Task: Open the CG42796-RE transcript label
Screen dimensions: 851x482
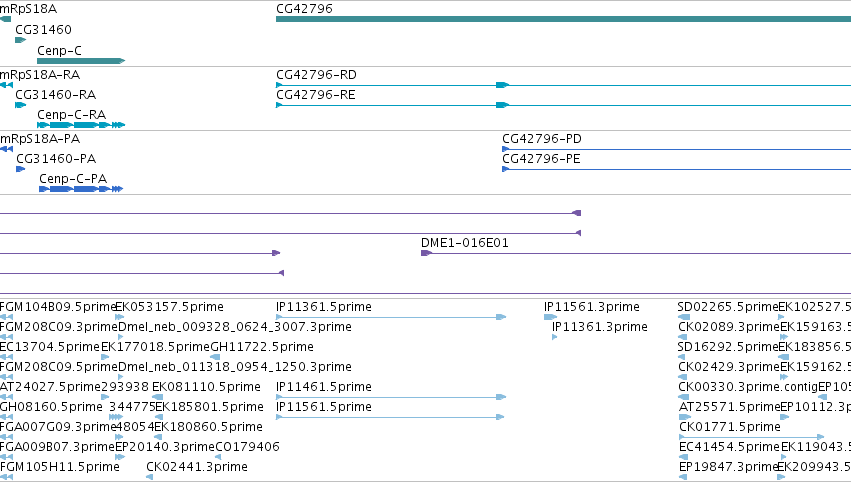Action: coord(316,94)
